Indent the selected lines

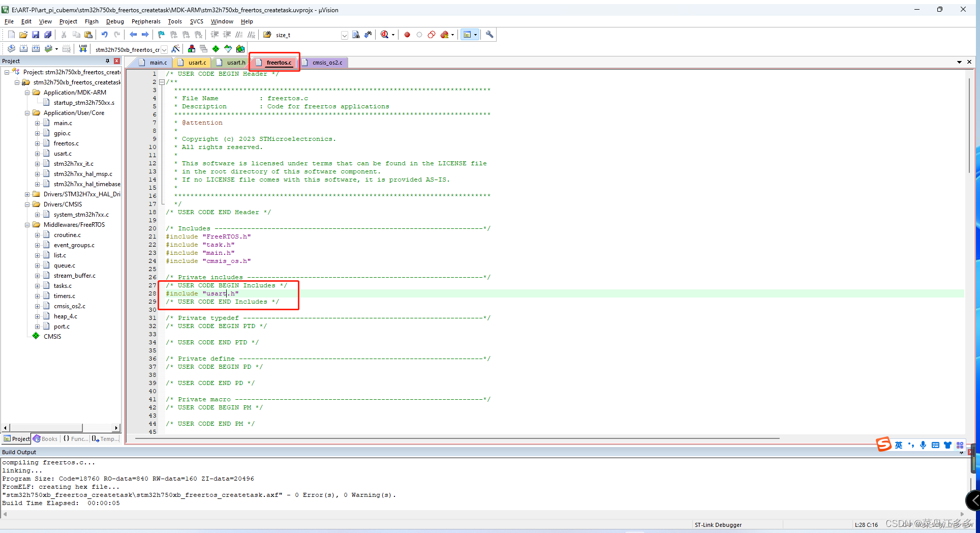(x=215, y=35)
